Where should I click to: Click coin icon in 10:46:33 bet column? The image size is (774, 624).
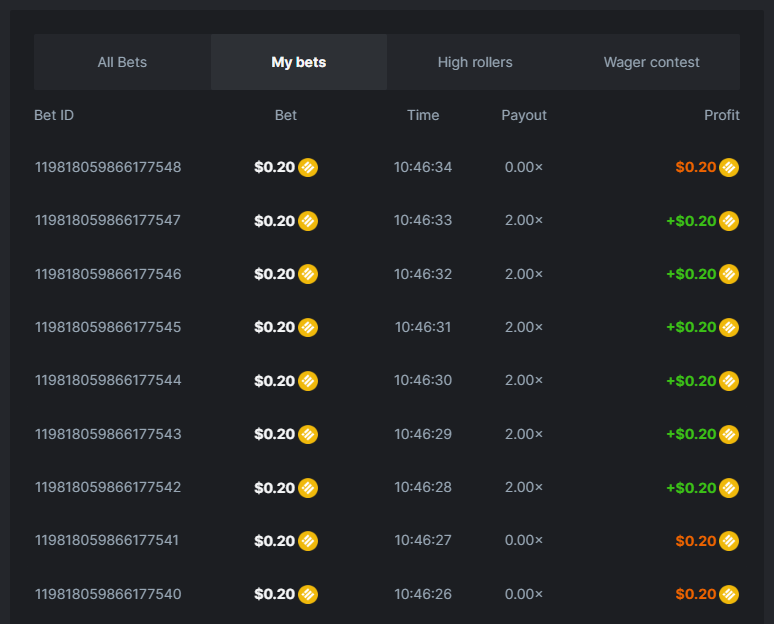308,221
